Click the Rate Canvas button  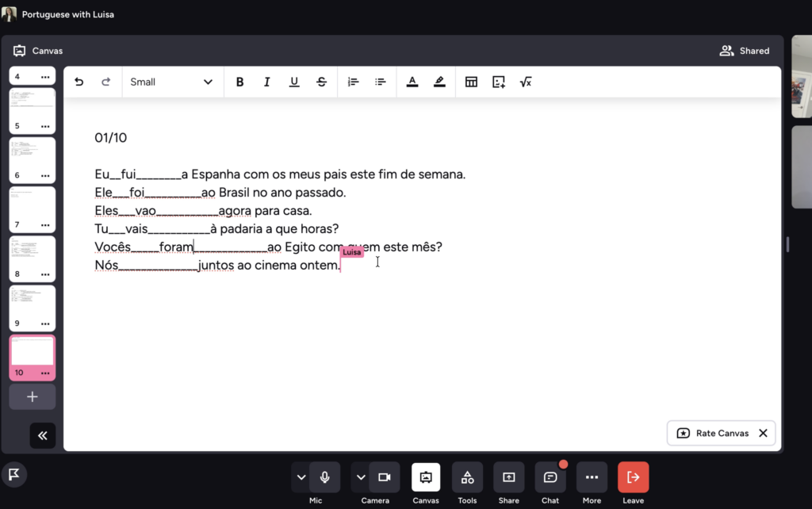click(713, 434)
